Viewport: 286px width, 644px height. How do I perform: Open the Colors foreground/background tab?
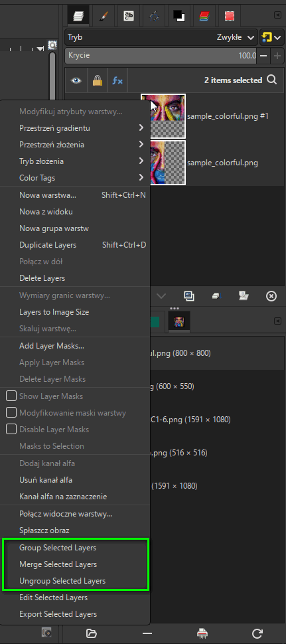pos(179,16)
